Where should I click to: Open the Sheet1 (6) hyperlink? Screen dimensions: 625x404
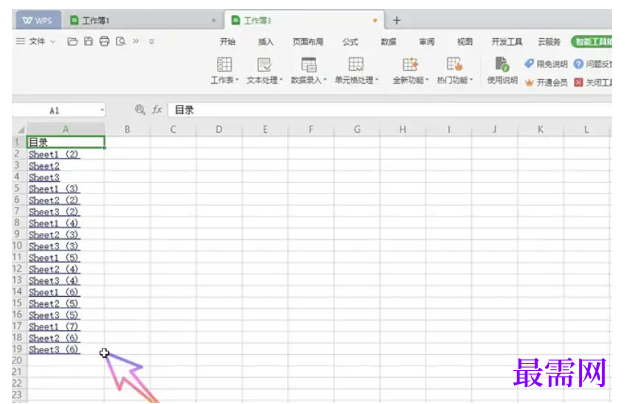click(x=54, y=292)
